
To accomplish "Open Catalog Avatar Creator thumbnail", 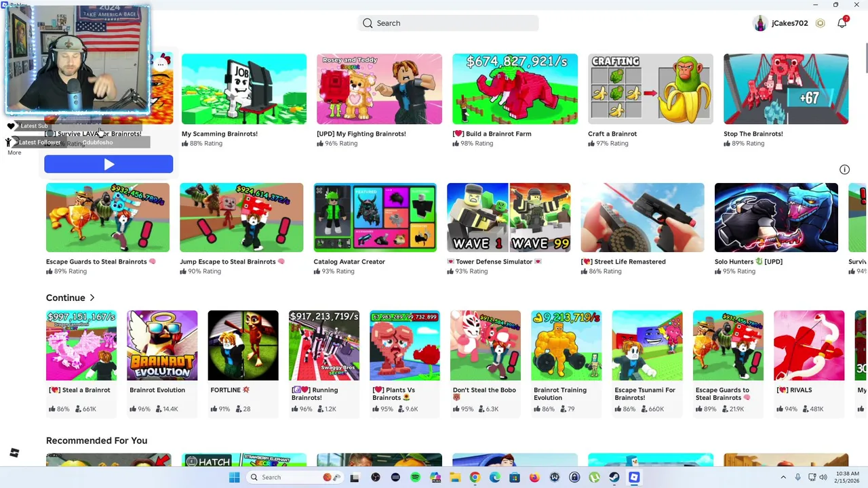I will pyautogui.click(x=375, y=217).
